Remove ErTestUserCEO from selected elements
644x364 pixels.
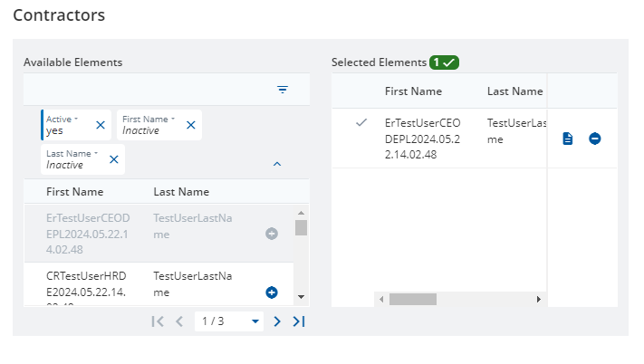595,139
